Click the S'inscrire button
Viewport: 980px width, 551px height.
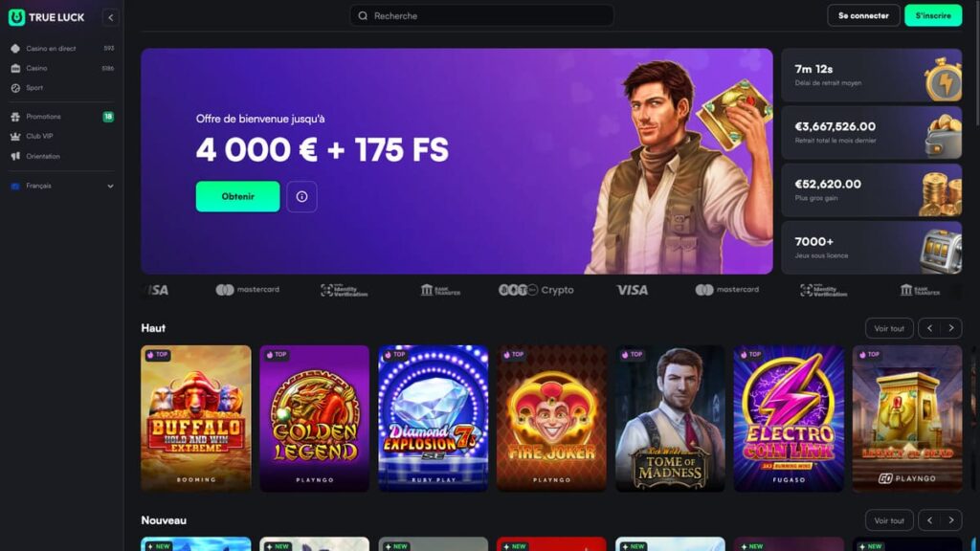click(x=933, y=15)
